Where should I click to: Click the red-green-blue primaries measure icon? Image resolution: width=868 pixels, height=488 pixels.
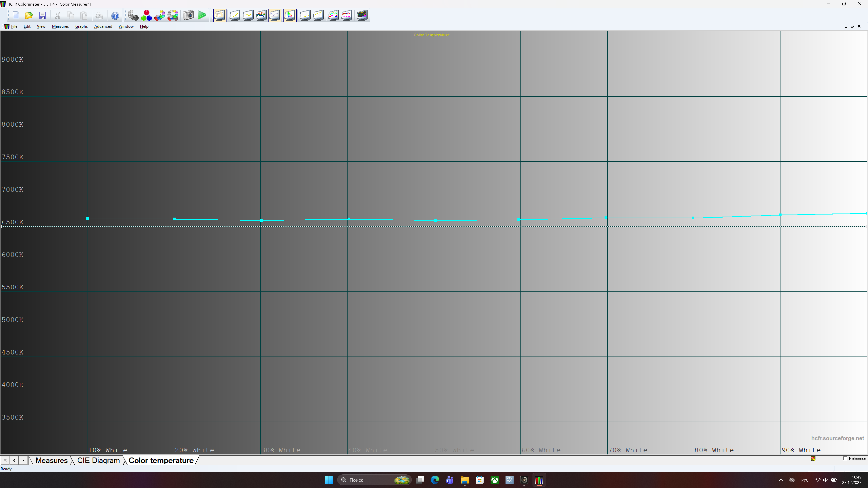pyautogui.click(x=146, y=15)
